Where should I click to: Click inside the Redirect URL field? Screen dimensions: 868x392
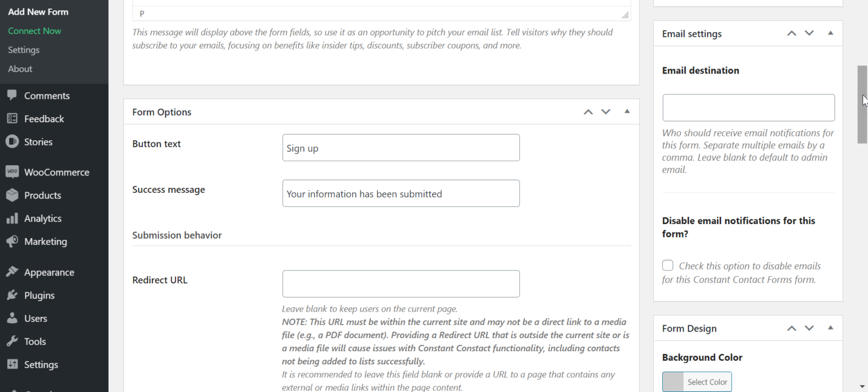point(401,283)
